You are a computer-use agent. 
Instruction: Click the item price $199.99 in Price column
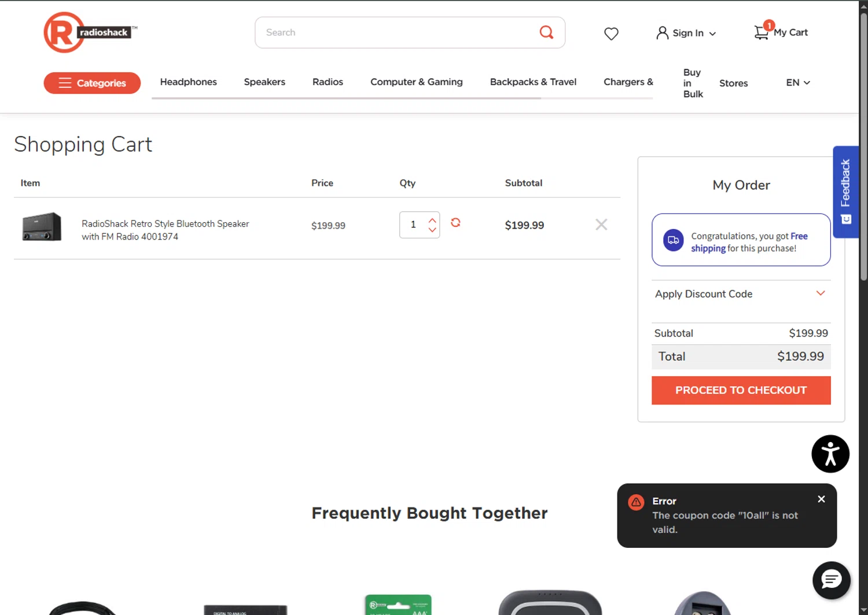[x=328, y=226]
